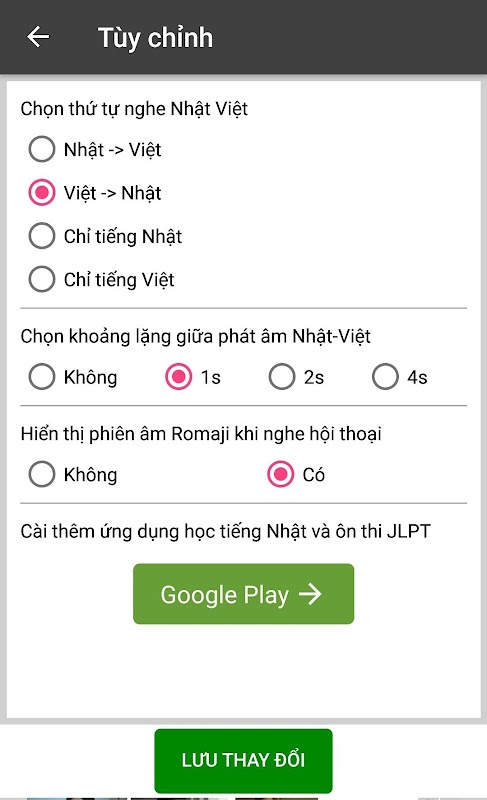Viewport: 487px width, 800px height.
Task: Save changes with LƯU THAY ĐỔI button
Action: click(243, 760)
